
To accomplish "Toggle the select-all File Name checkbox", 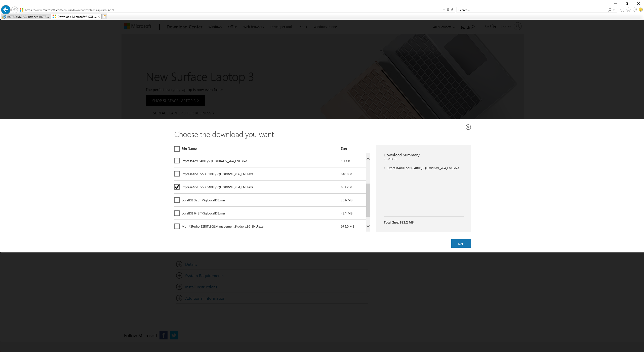I will pos(177,149).
